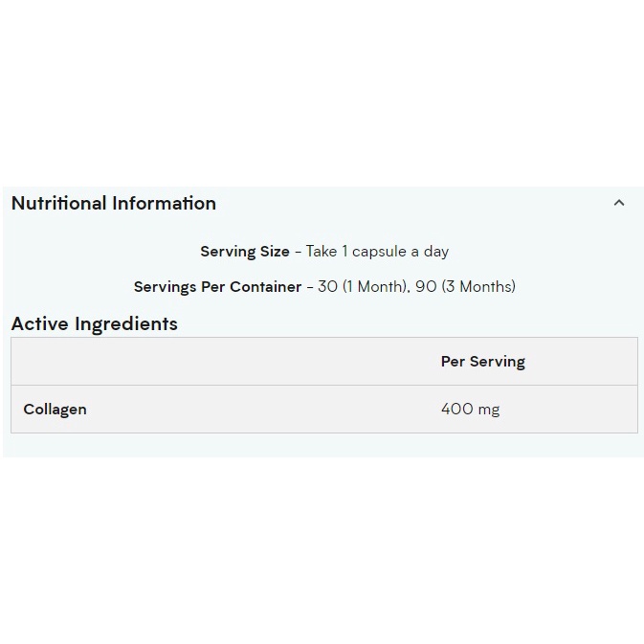644x644 pixels.
Task: Click the Nutritional Information section title
Action: [x=114, y=203]
